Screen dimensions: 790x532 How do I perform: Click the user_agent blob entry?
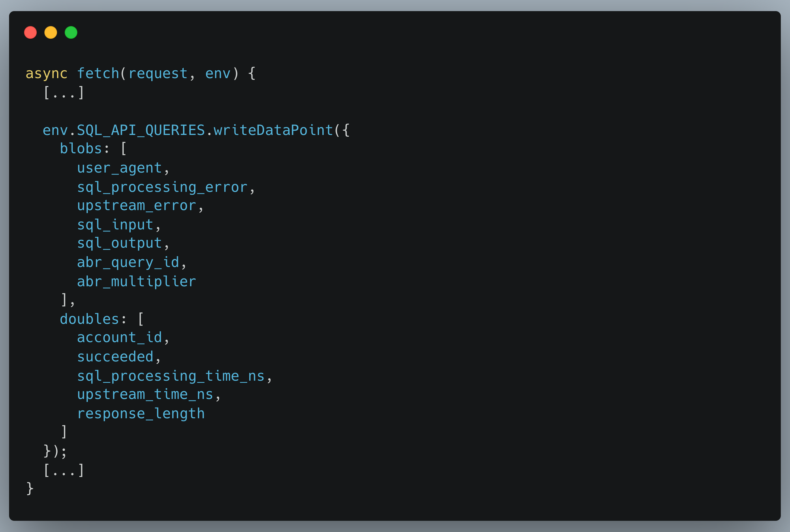point(119,168)
